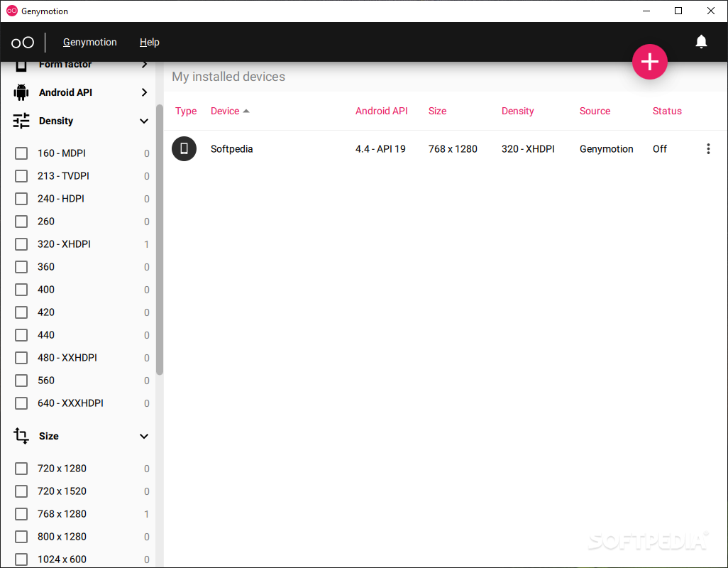Select the Softpedia device name
The height and width of the screenshot is (568, 728).
point(232,149)
